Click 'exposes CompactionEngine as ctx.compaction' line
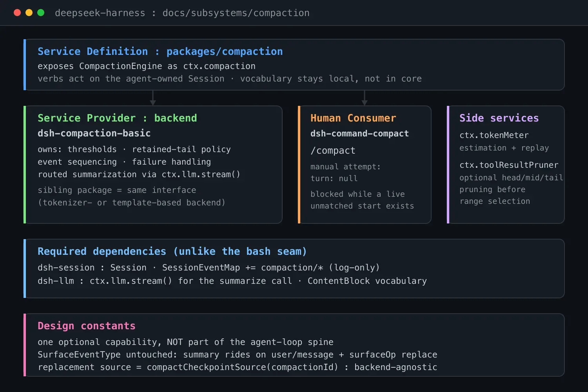This screenshot has height=392, width=588. [147, 66]
